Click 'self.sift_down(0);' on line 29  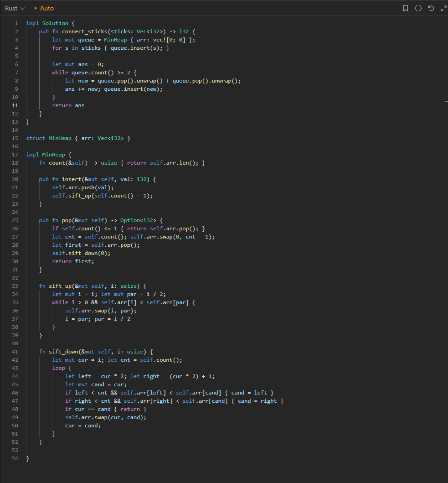[81, 253]
